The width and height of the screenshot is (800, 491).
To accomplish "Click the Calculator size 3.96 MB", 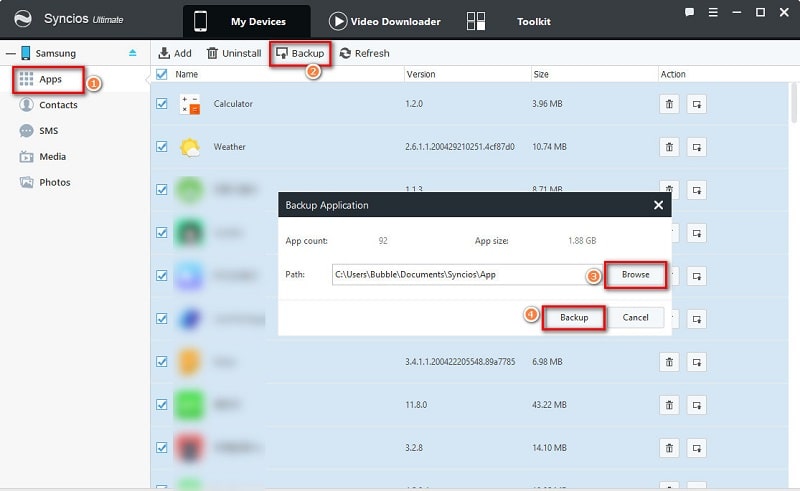I will 547,104.
